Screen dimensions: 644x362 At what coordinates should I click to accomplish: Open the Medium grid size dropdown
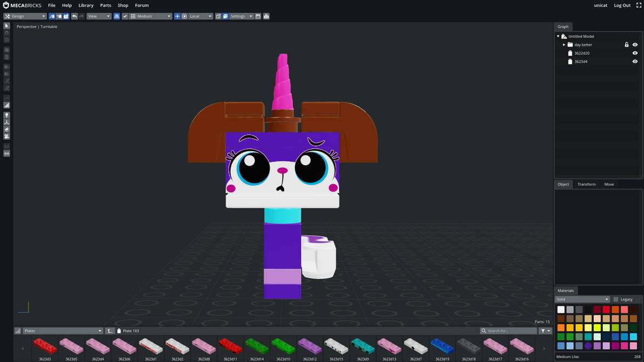(151, 16)
